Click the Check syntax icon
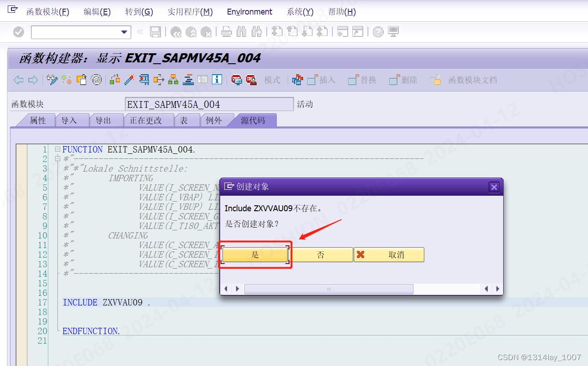The height and width of the screenshot is (366, 588). point(115,80)
